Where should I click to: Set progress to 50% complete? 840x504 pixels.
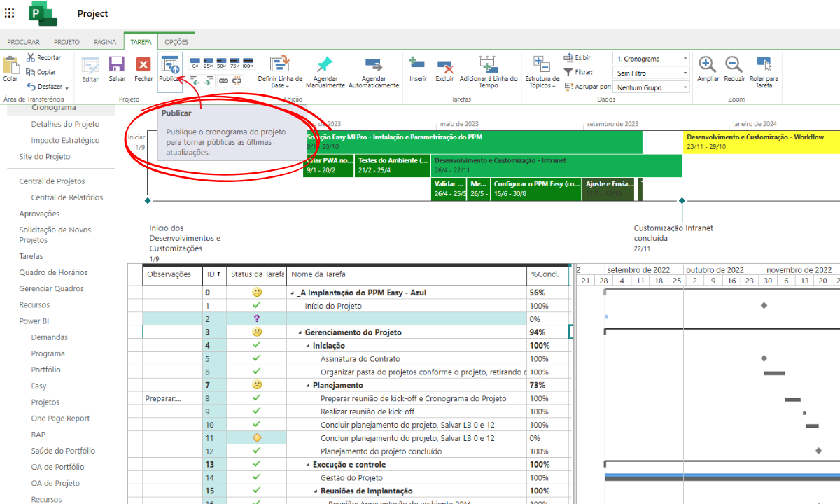coord(220,63)
